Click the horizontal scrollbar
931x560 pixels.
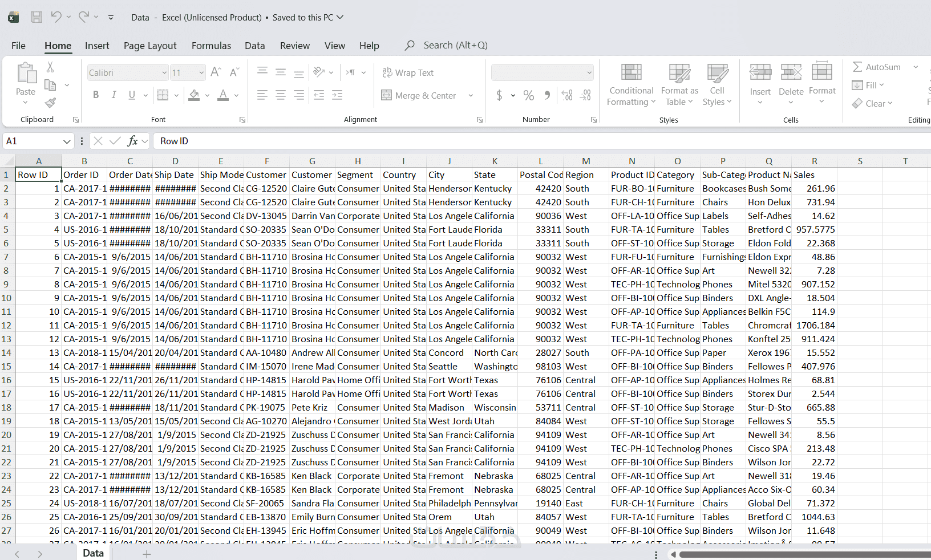tap(805, 554)
